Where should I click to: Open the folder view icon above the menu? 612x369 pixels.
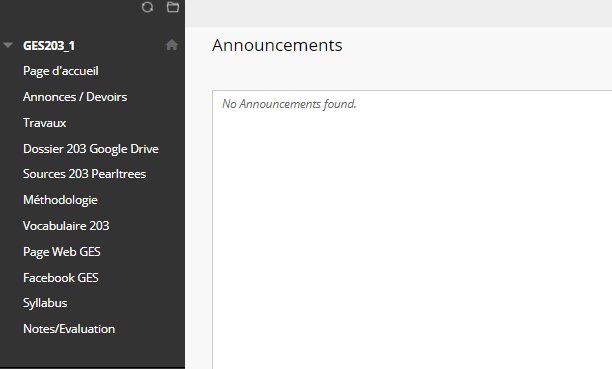click(x=173, y=7)
